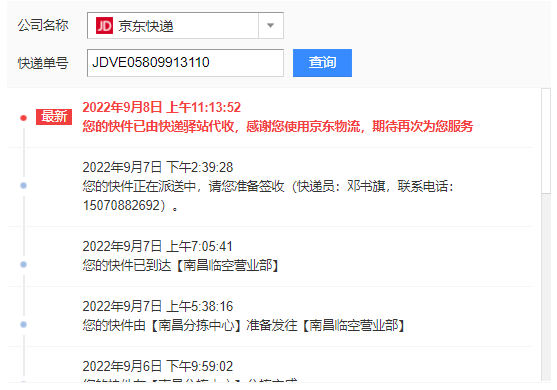557x390 pixels.
Task: Click the 上午7:05:41 timeline dot
Action: click(x=23, y=264)
